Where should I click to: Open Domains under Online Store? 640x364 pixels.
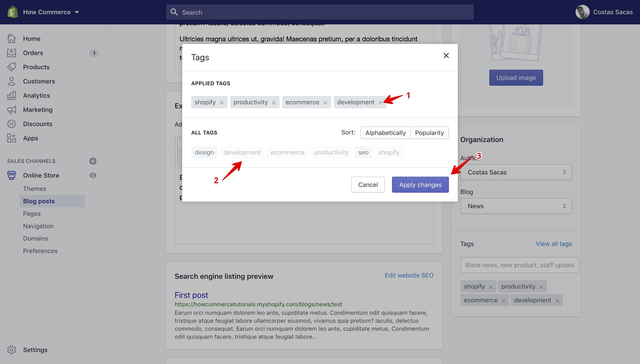click(x=36, y=238)
